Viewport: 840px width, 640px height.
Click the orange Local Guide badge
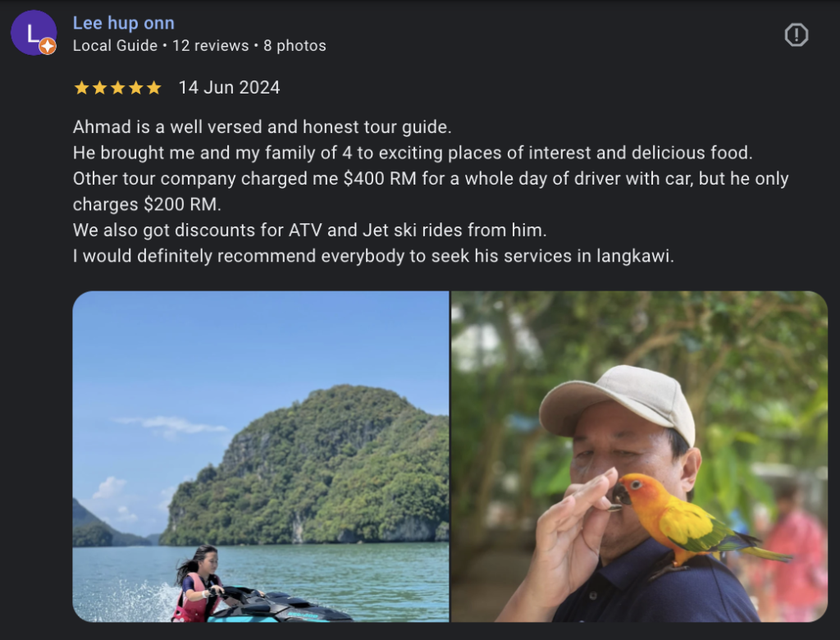pyautogui.click(x=48, y=47)
